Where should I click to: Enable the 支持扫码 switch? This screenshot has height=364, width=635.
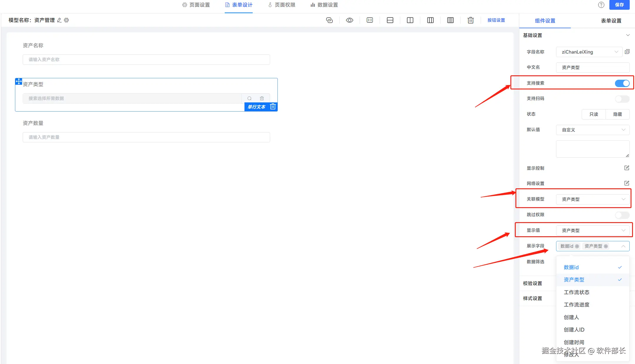[622, 99]
